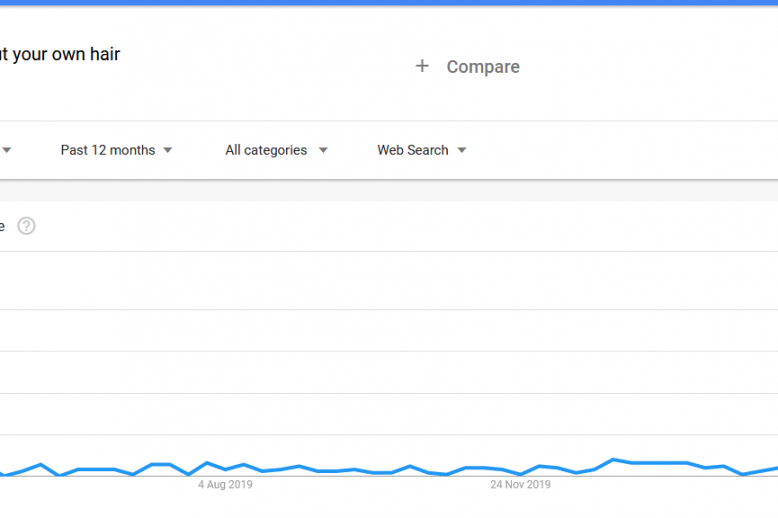Screen dimensions: 778x518
Task: Click the trend line above 24 Nov 2019
Action: pos(520,474)
